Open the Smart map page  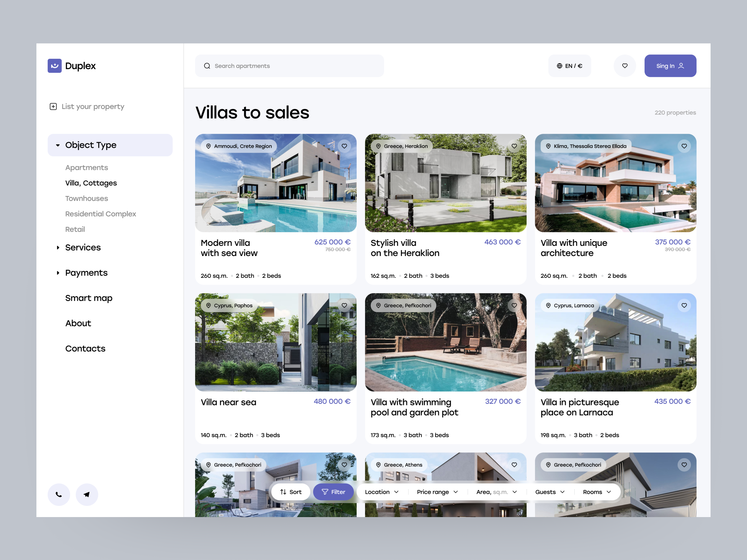(x=89, y=298)
